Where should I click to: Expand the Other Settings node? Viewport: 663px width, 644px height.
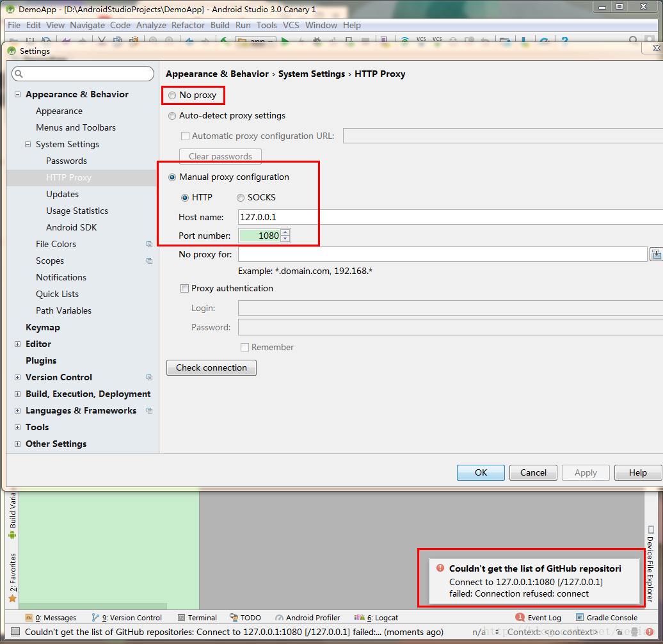17,444
